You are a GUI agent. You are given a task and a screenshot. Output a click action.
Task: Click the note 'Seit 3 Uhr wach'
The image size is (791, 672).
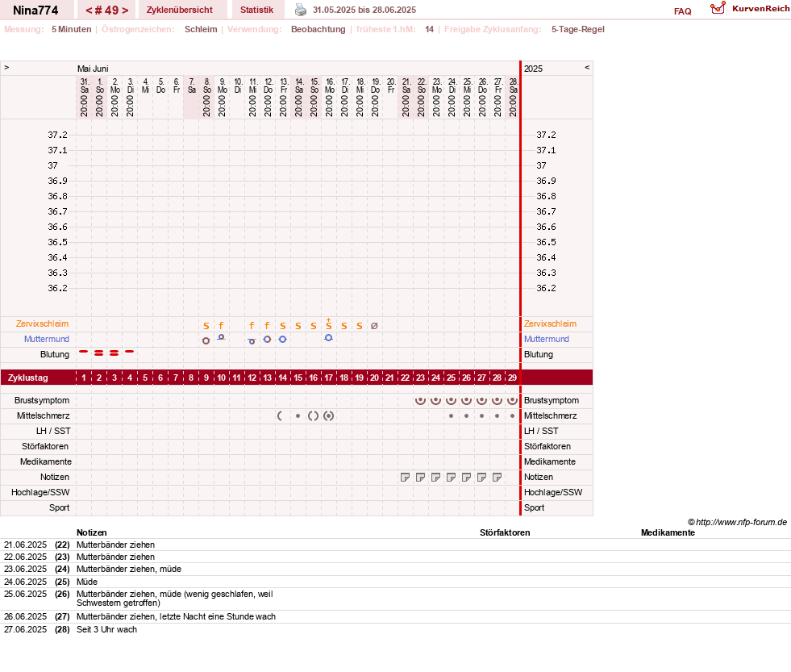(106, 629)
